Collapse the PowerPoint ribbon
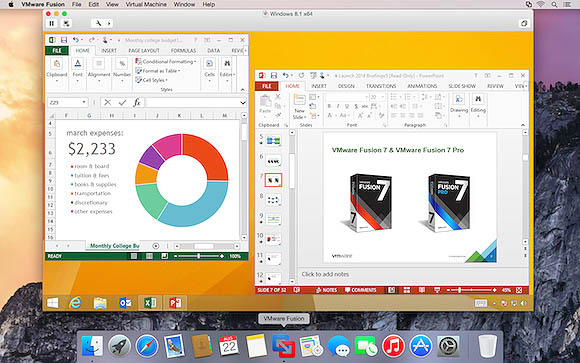This screenshot has height=363, width=580. [x=523, y=125]
